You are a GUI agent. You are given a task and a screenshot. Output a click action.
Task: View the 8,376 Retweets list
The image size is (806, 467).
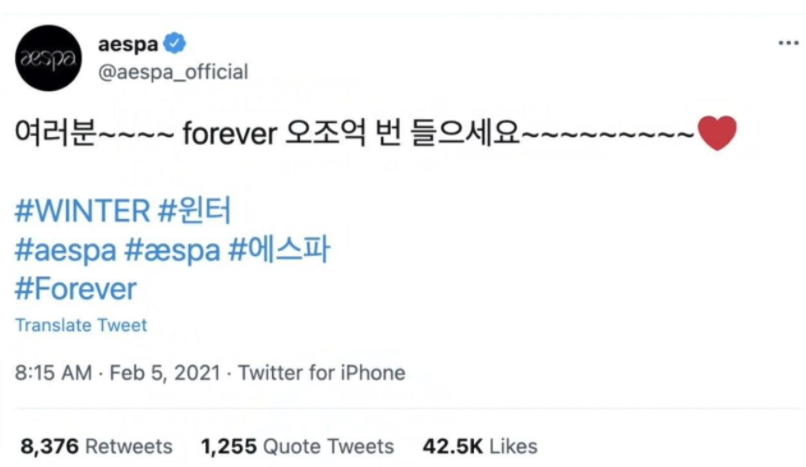tap(96, 446)
